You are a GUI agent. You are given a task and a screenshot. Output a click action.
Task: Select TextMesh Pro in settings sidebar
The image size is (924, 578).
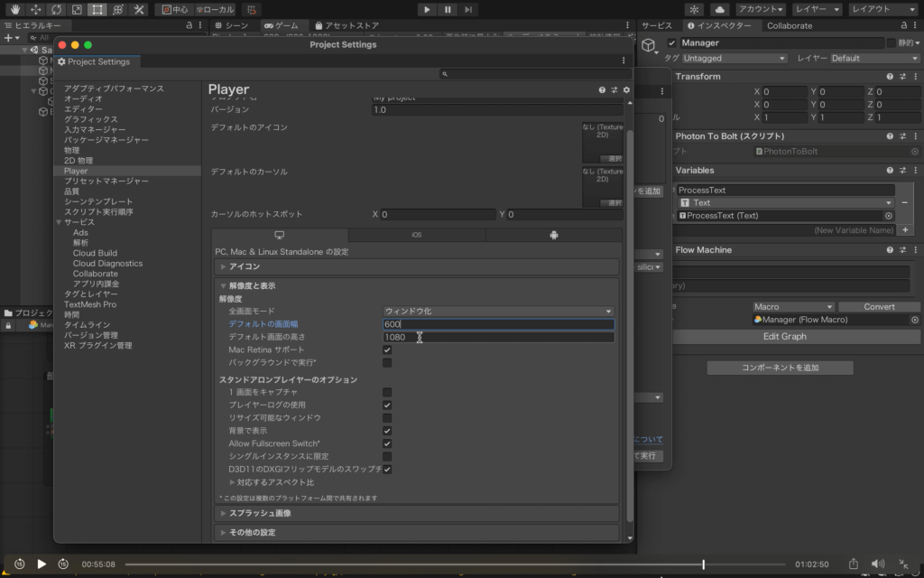pyautogui.click(x=90, y=304)
